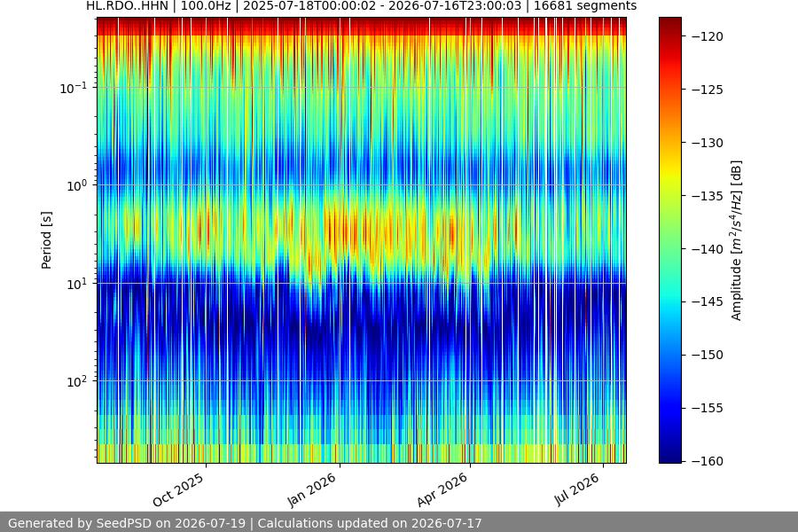Click the −150 colorbar tick label
This screenshot has height=532, width=798.
(x=708, y=355)
